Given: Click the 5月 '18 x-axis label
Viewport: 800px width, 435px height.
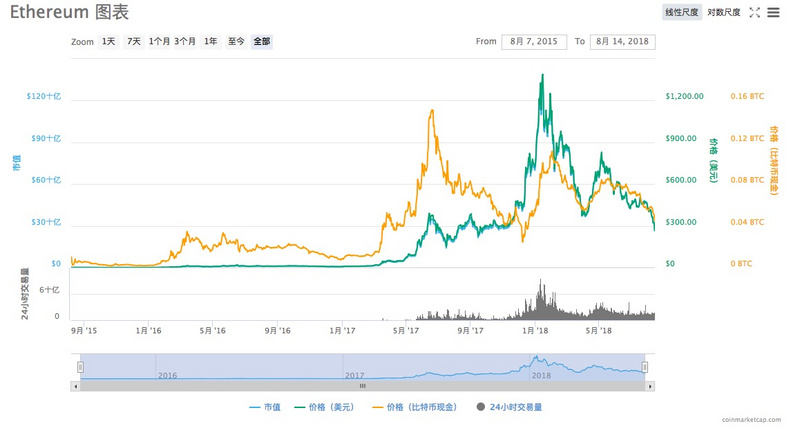Looking at the screenshot, I should [598, 330].
